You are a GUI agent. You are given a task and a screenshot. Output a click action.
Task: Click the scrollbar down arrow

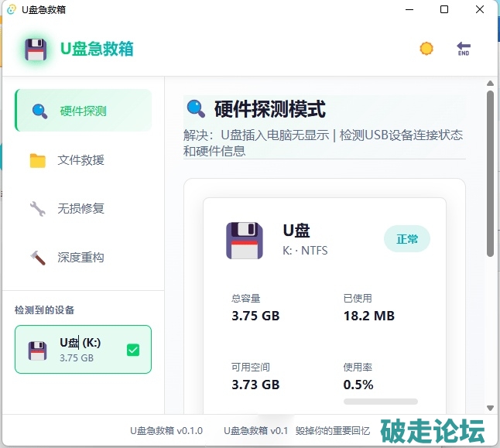490,408
